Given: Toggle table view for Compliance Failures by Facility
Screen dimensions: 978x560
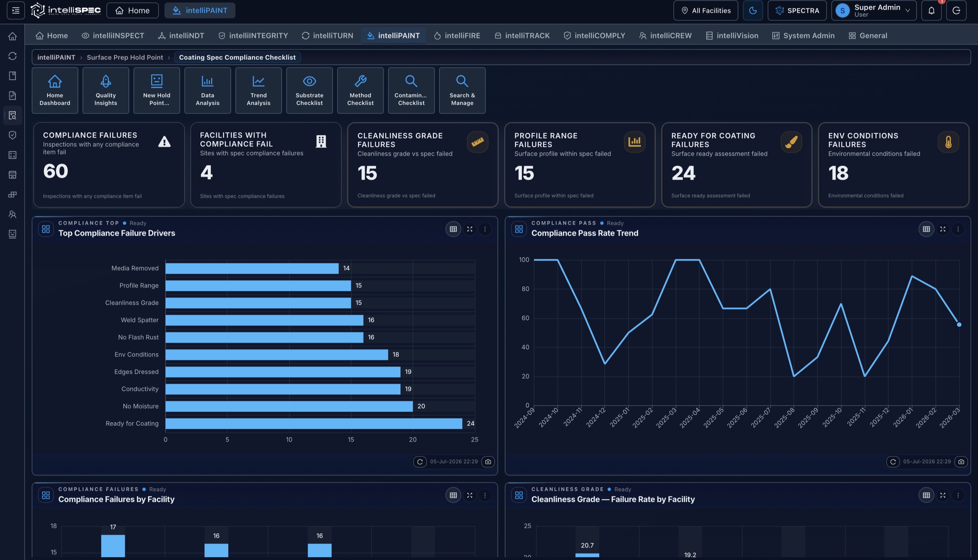Looking at the screenshot, I should [x=453, y=495].
